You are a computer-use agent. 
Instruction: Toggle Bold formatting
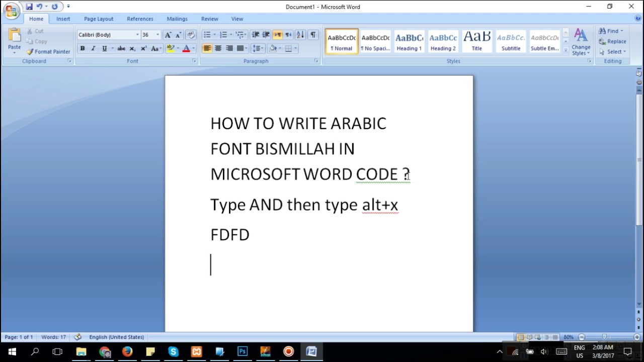(83, 48)
